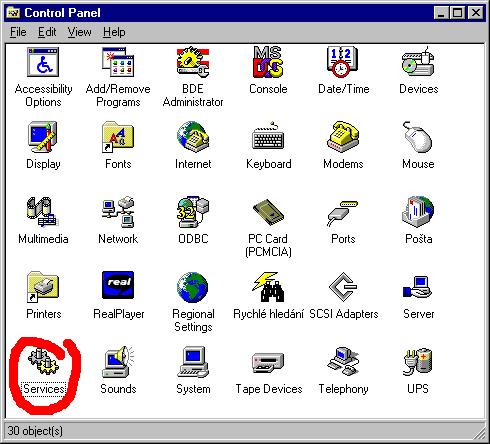The height and width of the screenshot is (444, 490).
Task: Select the Regional Settings globe icon
Action: tap(193, 287)
